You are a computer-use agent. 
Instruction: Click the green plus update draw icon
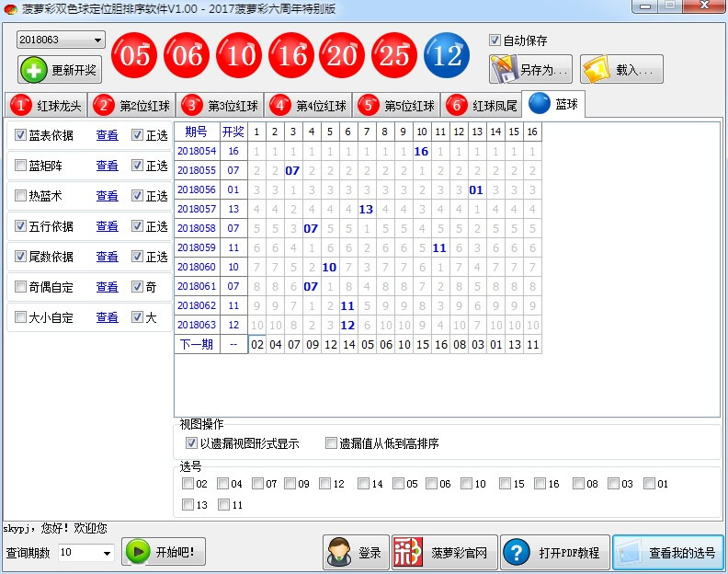click(x=33, y=70)
